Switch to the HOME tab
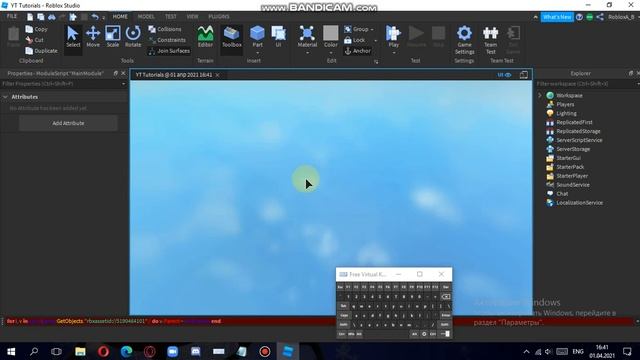Image resolution: width=640 pixels, height=360 pixels. tap(120, 17)
